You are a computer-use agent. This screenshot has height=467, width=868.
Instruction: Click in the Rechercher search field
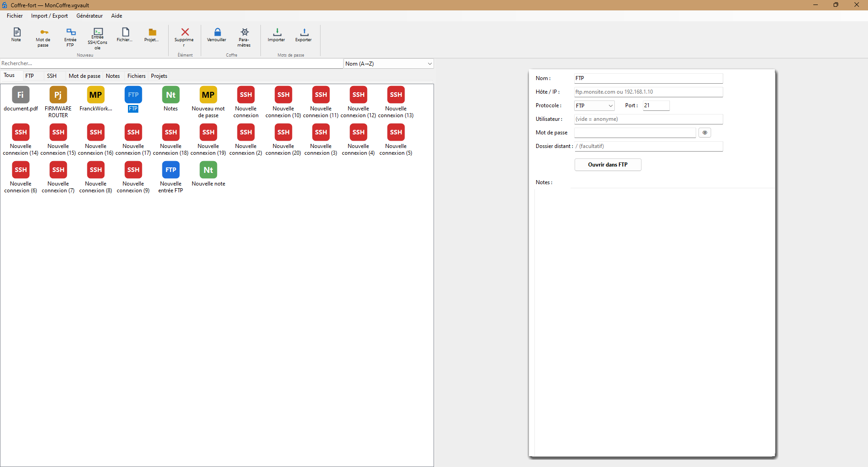(x=172, y=63)
